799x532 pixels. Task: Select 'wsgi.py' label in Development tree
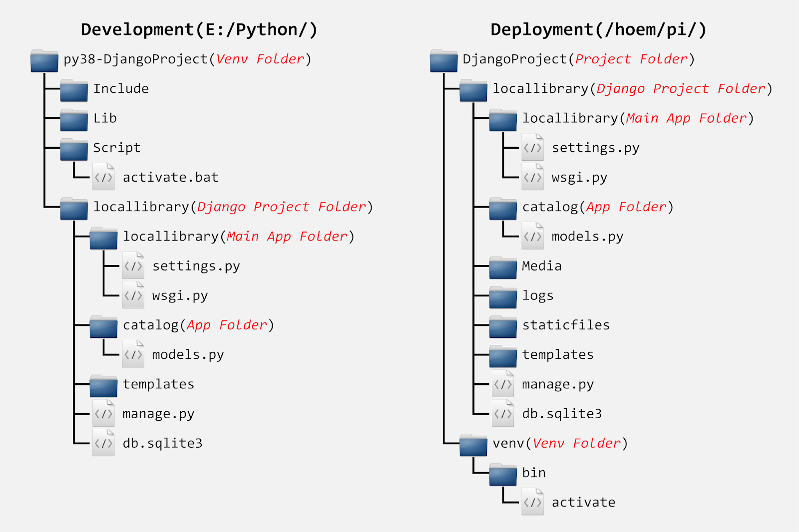(180, 296)
